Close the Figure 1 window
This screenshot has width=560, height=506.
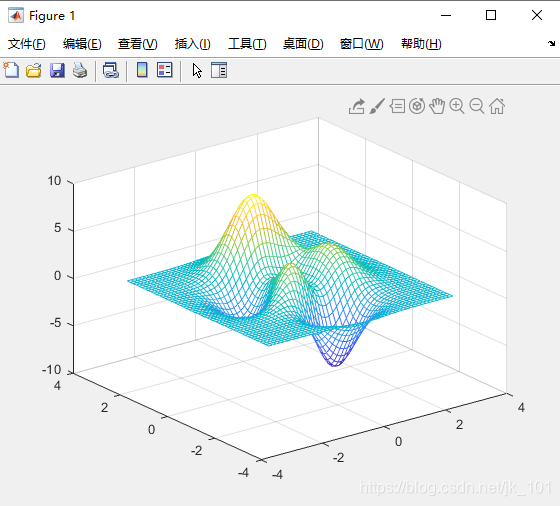pos(537,15)
